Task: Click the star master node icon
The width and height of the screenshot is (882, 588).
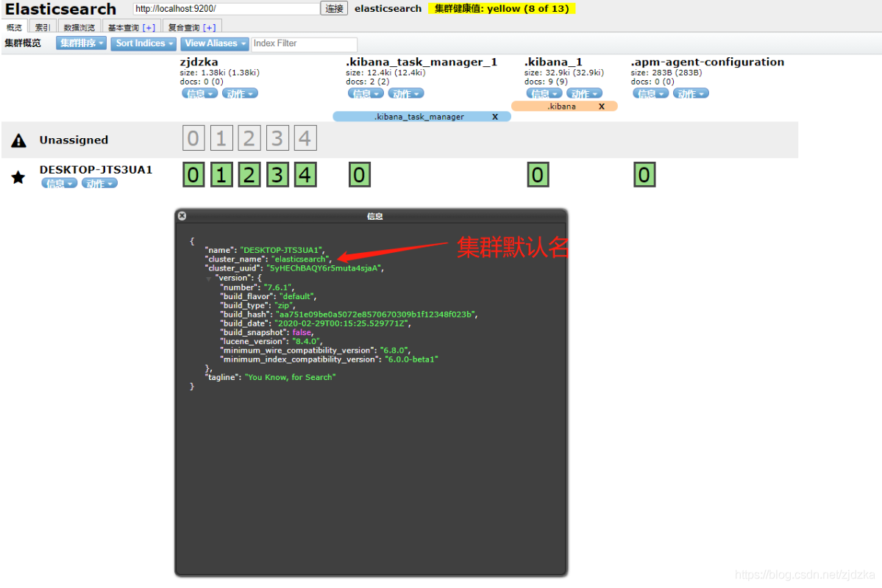Action: point(18,178)
